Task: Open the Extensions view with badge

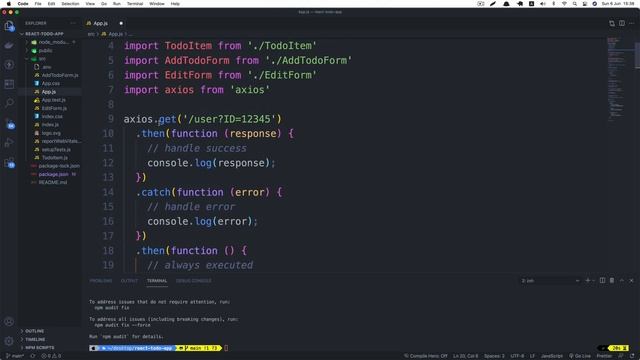Action: (x=9, y=162)
